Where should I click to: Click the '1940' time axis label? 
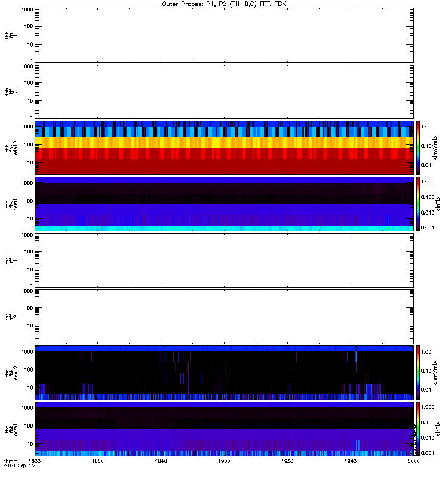click(x=351, y=461)
